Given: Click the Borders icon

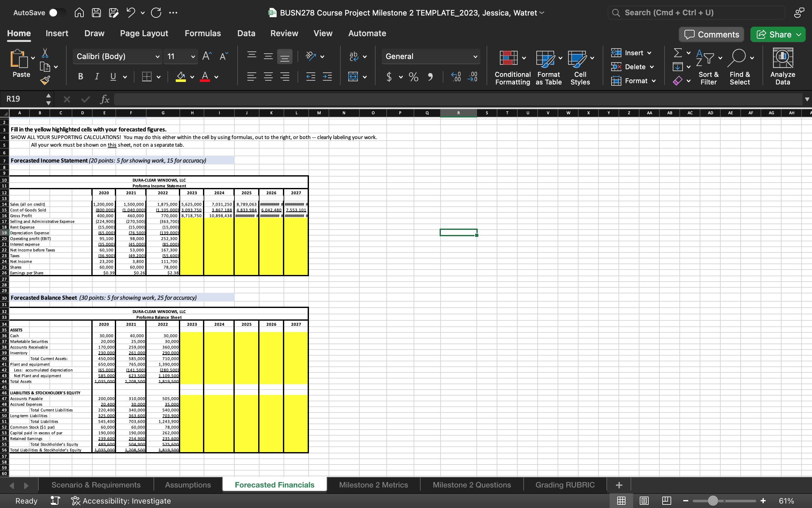Looking at the screenshot, I should (147, 77).
